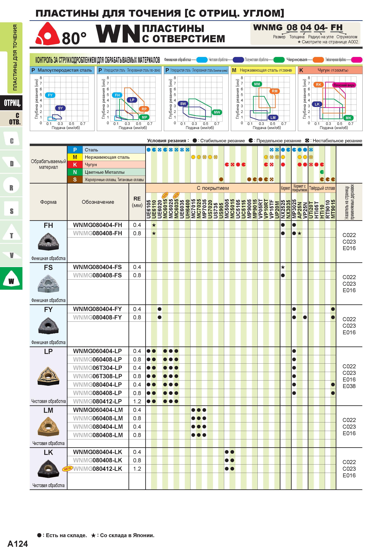Open holder page E038 reference
392x555 pixels.
point(349,386)
